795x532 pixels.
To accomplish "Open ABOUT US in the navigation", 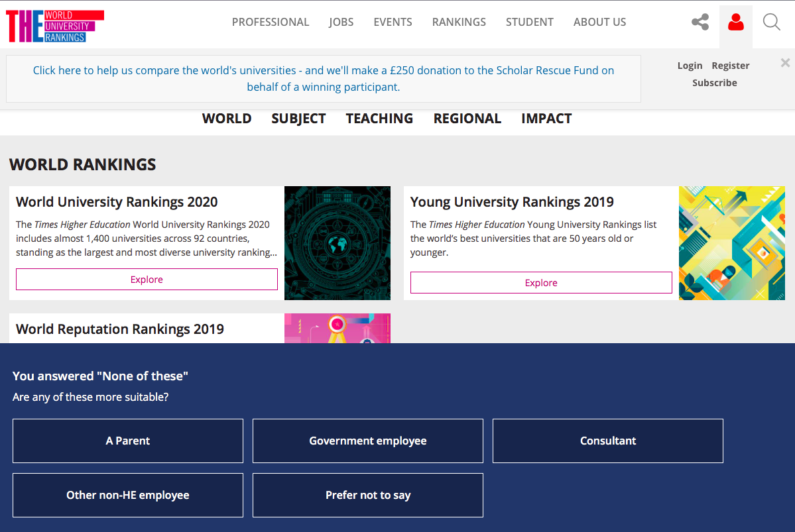I will (x=600, y=23).
